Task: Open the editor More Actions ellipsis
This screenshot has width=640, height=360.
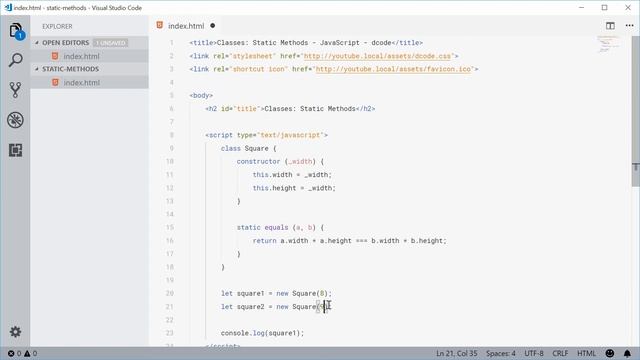Action: click(x=629, y=26)
